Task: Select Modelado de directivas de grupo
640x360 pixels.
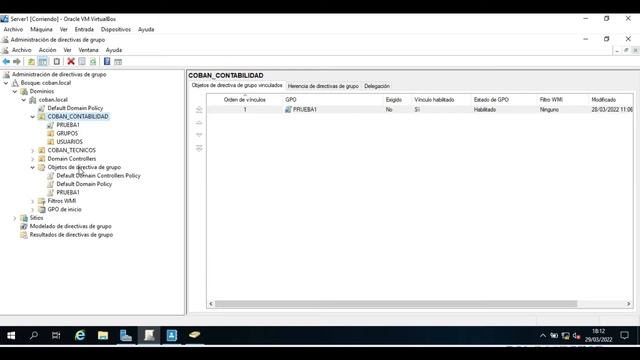Action: [70, 226]
